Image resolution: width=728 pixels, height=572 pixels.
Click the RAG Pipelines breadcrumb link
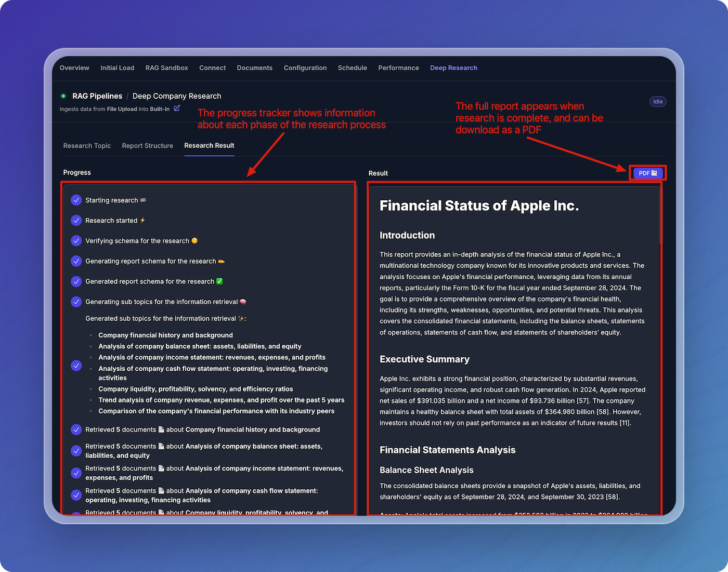[97, 96]
